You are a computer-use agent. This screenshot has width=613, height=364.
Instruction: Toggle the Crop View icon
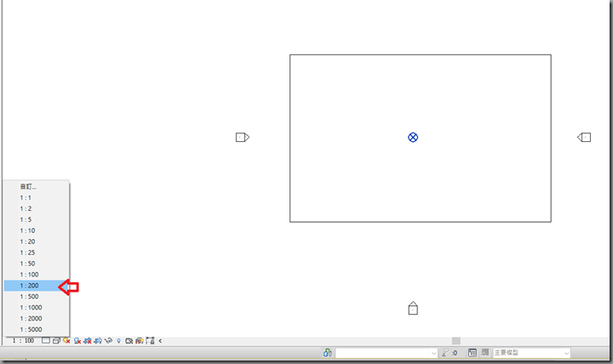(x=88, y=341)
